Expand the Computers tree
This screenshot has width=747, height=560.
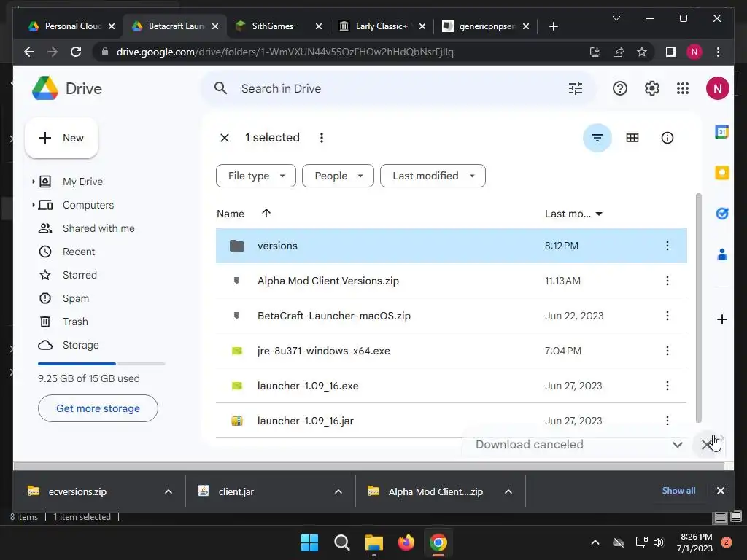[x=33, y=205]
